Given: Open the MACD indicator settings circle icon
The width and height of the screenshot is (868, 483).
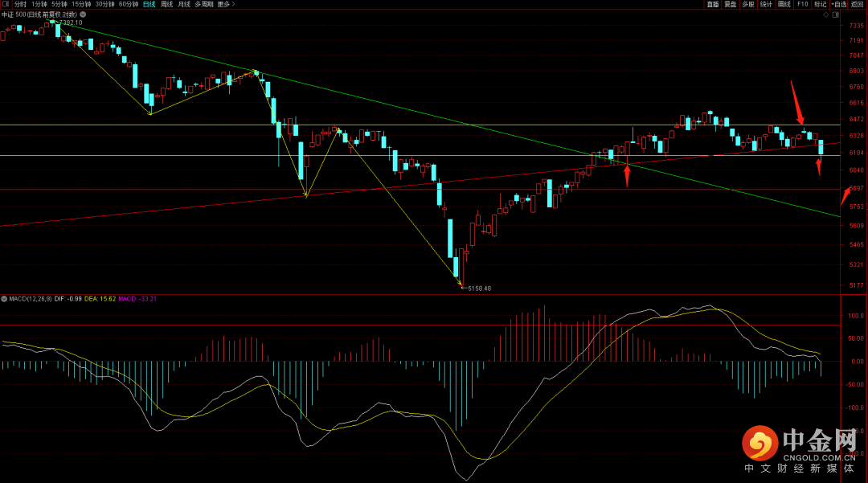Looking at the screenshot, I should click(x=4, y=299).
